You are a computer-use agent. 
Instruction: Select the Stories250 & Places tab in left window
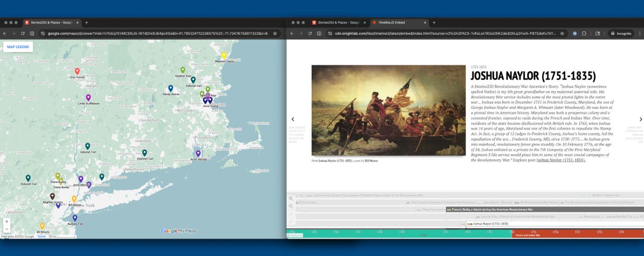pos(52,23)
